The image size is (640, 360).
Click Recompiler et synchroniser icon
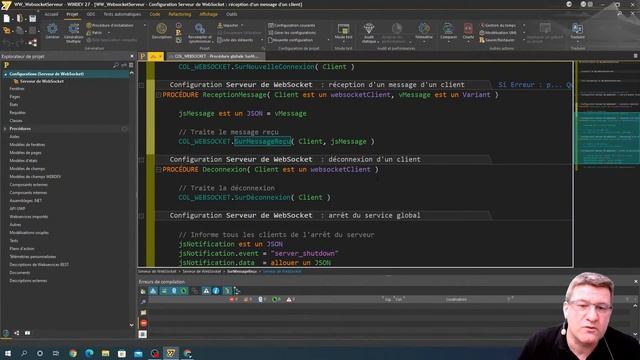coord(200,29)
